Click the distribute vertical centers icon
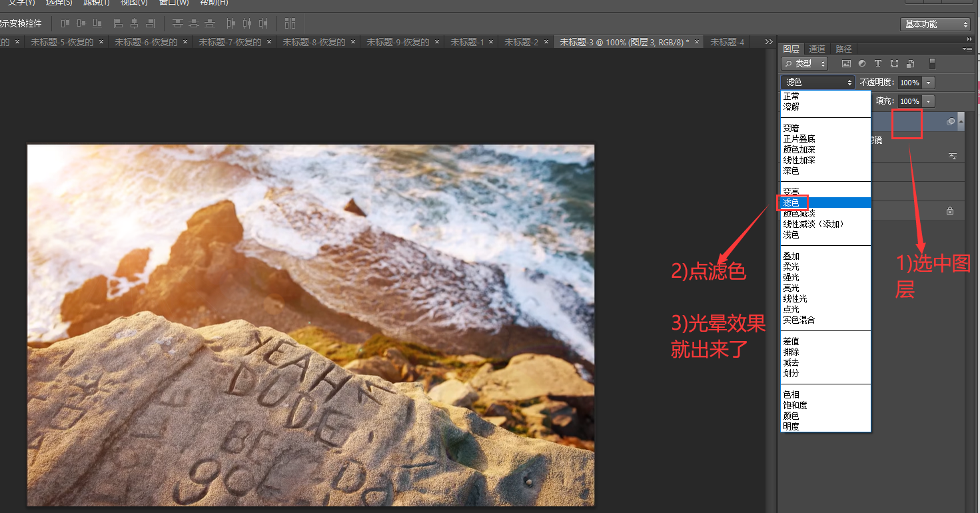 click(194, 23)
